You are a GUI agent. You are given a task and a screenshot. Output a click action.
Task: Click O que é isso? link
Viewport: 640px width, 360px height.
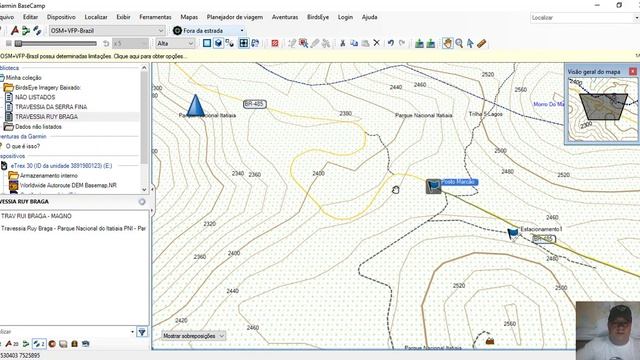point(23,146)
